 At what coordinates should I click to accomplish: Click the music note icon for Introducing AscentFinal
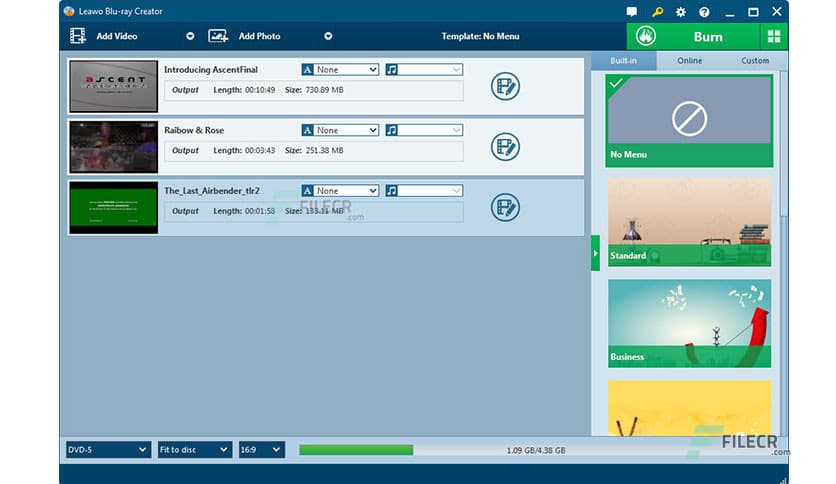click(392, 69)
